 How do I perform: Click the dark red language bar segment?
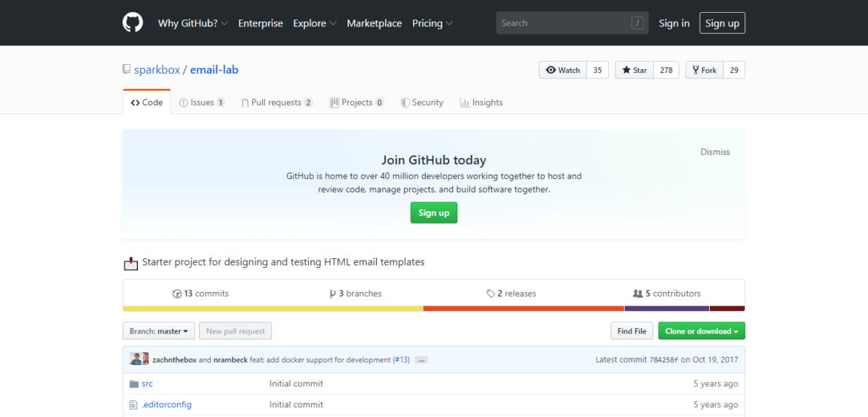click(x=727, y=309)
